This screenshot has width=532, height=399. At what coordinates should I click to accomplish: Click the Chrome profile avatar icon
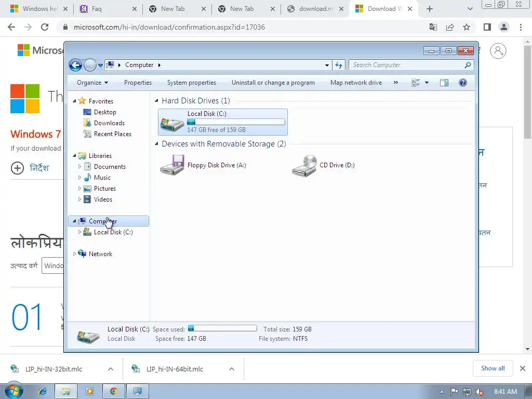(x=504, y=27)
